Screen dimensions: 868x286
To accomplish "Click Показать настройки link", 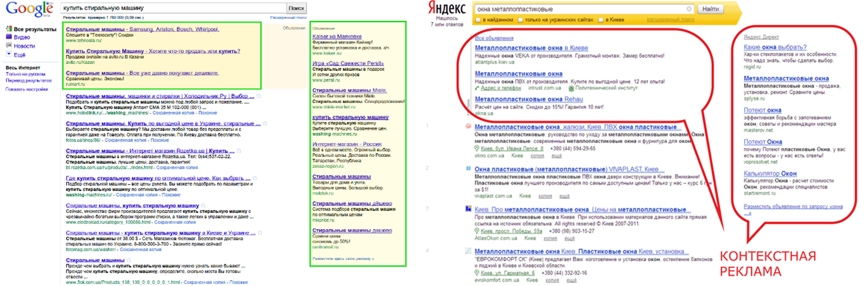I will pyautogui.click(x=27, y=89).
